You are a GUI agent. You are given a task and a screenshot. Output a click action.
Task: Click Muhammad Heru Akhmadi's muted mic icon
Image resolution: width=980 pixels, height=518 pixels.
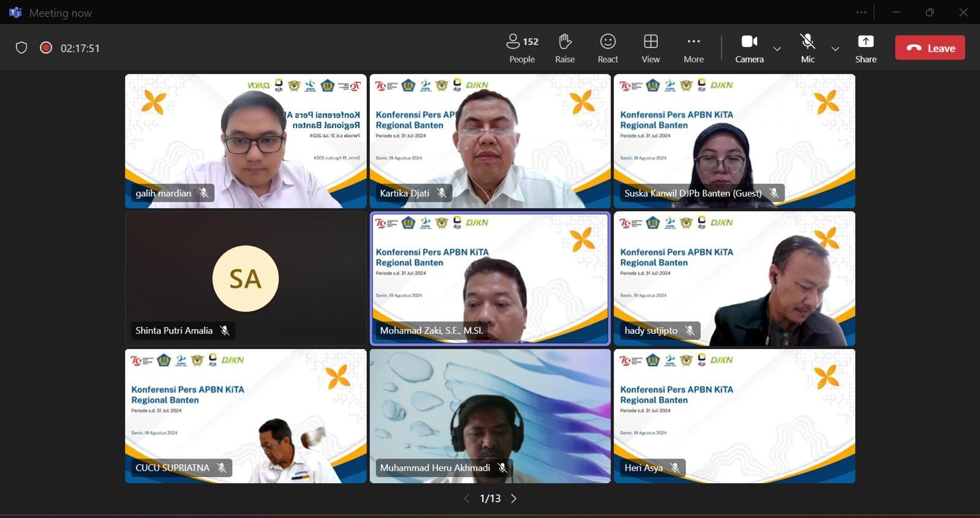[x=502, y=468]
